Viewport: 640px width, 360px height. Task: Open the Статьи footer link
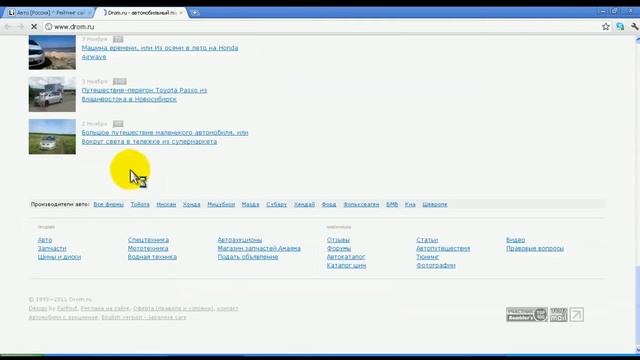point(427,240)
